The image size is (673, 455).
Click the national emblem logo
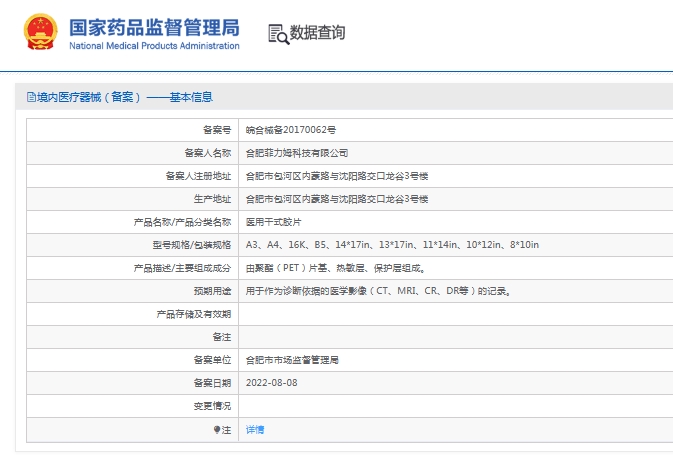click(40, 32)
